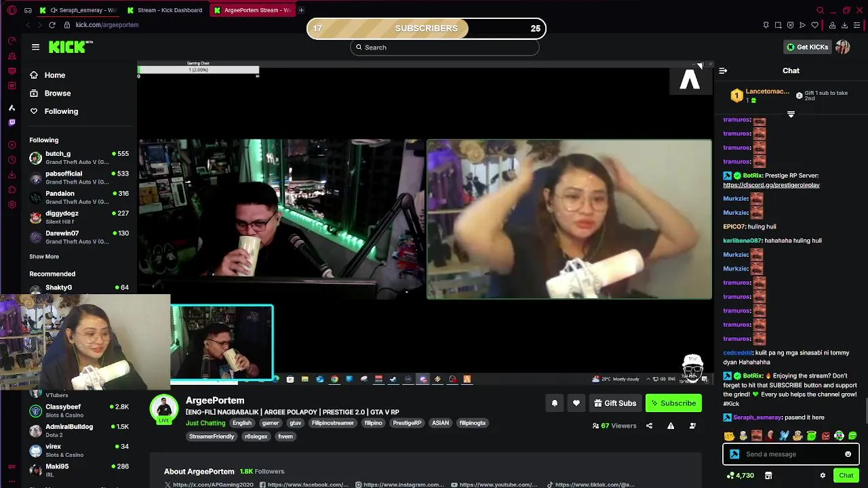Toggle follow heart for ArgeePortem
The width and height of the screenshot is (868, 488).
(x=576, y=403)
